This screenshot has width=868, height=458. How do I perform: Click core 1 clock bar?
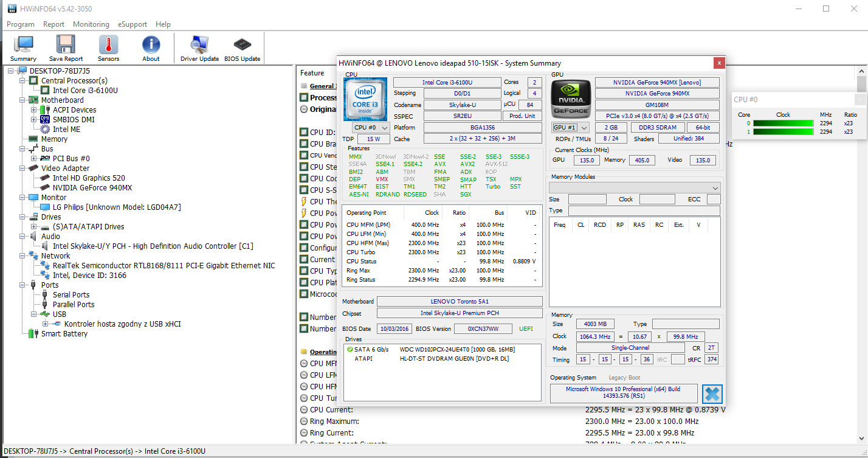coord(783,132)
